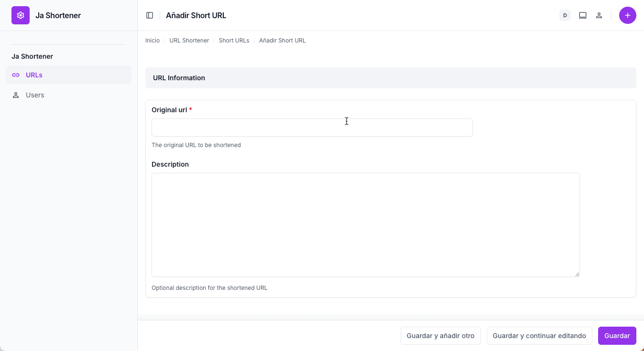This screenshot has width=644, height=351.
Task: Click the Description label
Action: click(170, 164)
